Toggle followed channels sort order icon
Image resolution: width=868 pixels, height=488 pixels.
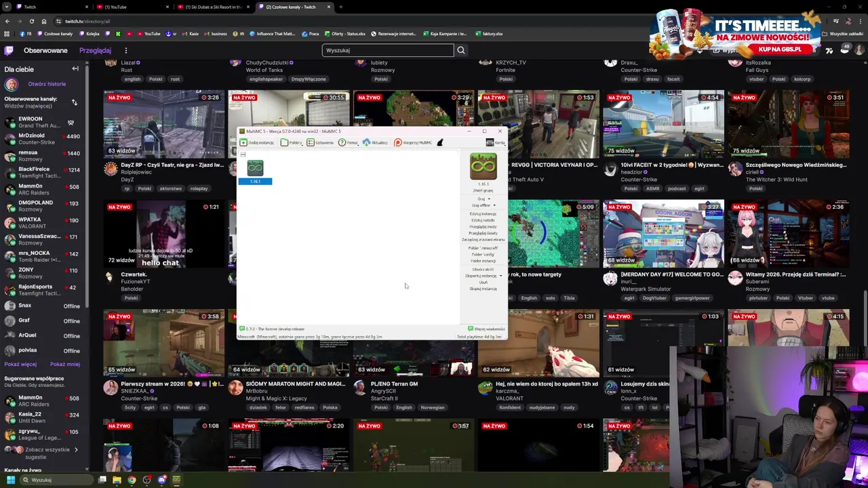74,102
